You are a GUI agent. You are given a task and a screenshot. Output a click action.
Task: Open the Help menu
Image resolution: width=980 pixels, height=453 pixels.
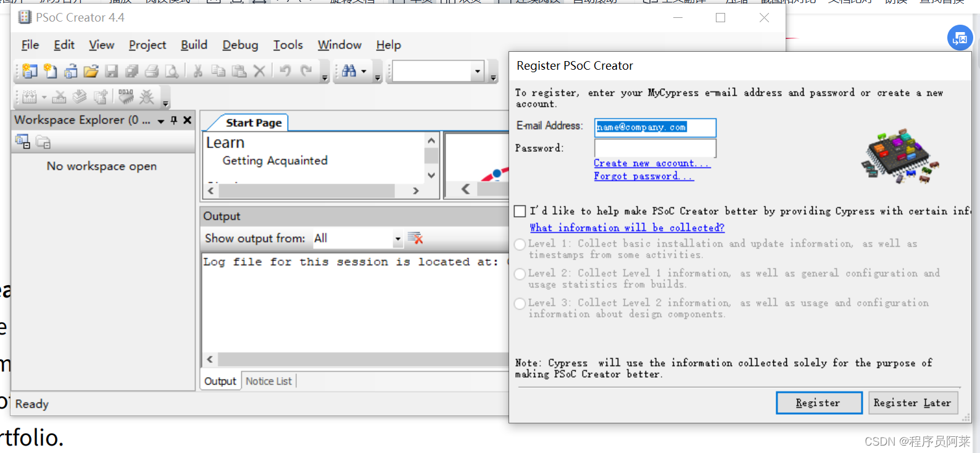click(x=389, y=45)
